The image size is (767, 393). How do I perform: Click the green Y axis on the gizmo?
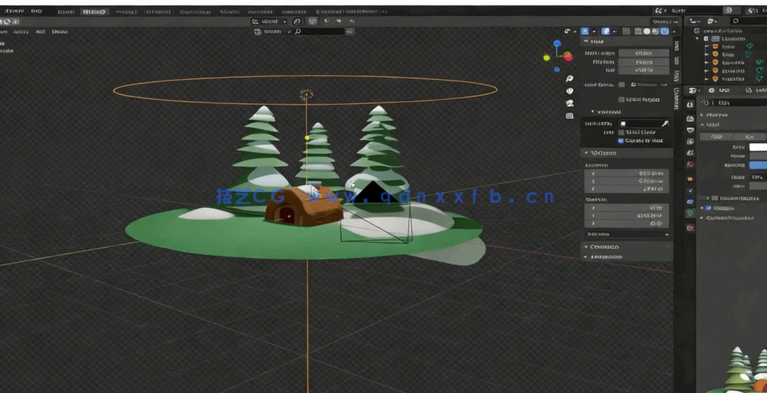(x=546, y=58)
